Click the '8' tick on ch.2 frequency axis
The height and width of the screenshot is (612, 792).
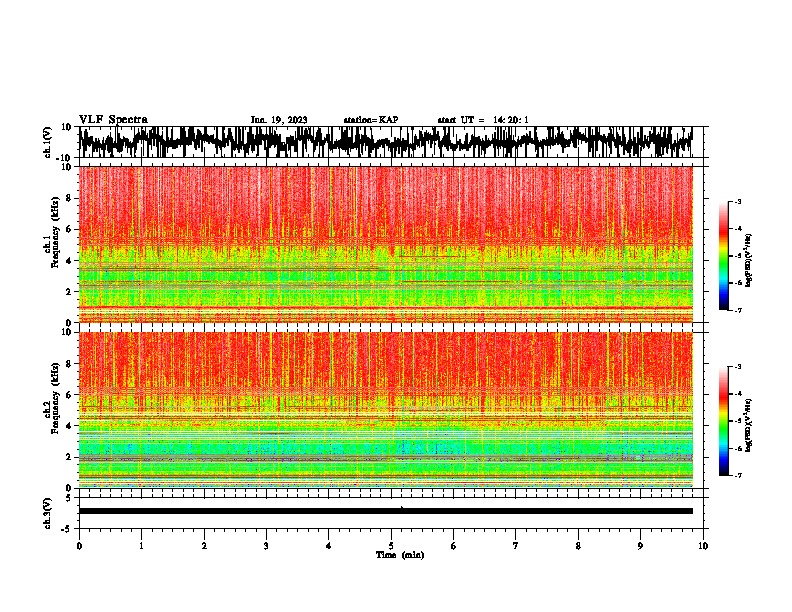point(70,364)
